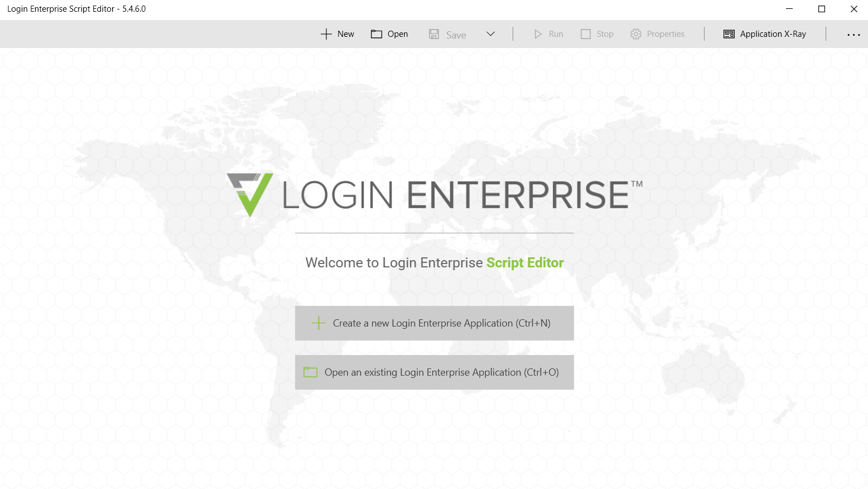
Task: Maximize the Script Editor window
Action: point(822,9)
